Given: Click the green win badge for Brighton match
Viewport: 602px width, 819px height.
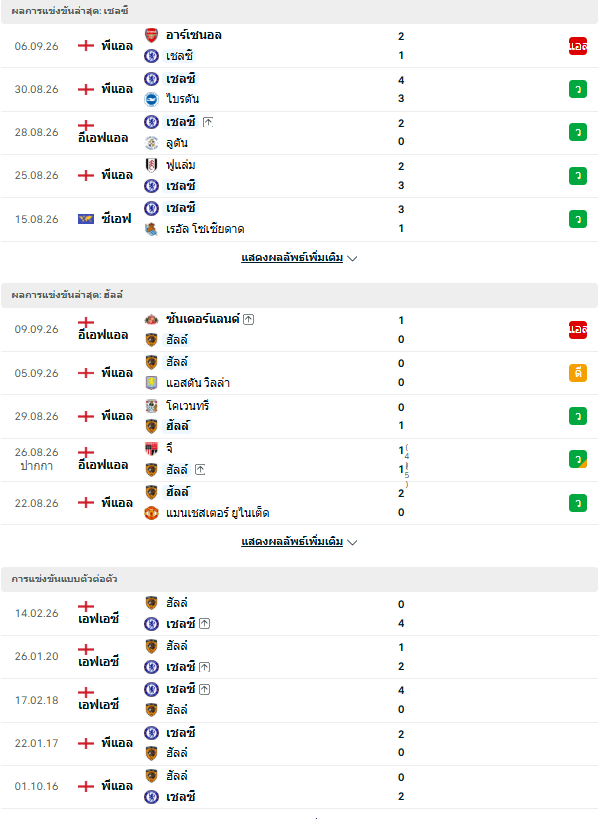Looking at the screenshot, I should point(578,89).
